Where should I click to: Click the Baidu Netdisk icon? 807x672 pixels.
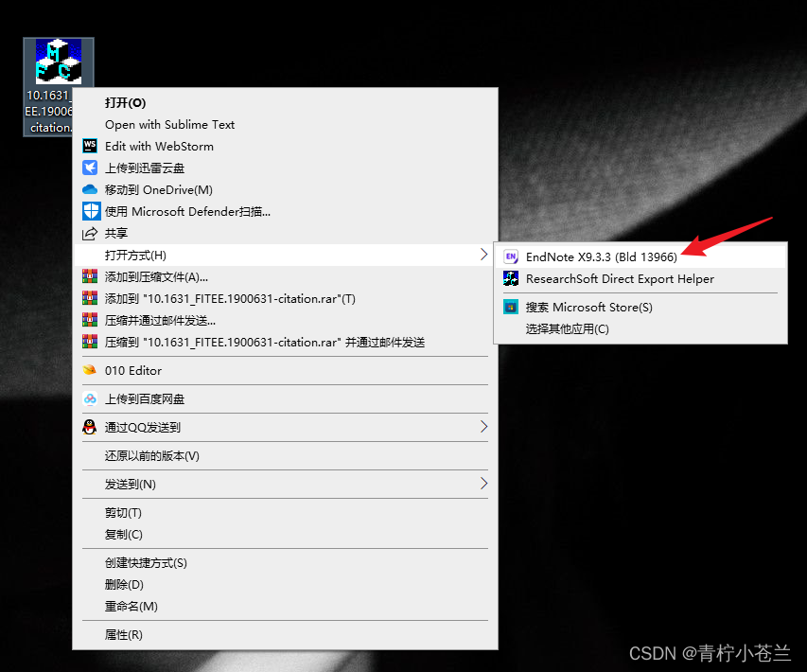(90, 398)
